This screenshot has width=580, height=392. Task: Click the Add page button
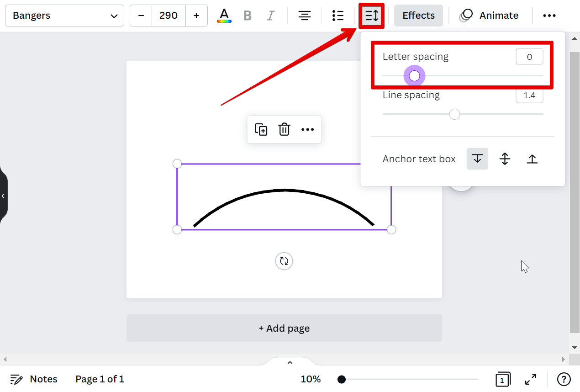pos(284,328)
